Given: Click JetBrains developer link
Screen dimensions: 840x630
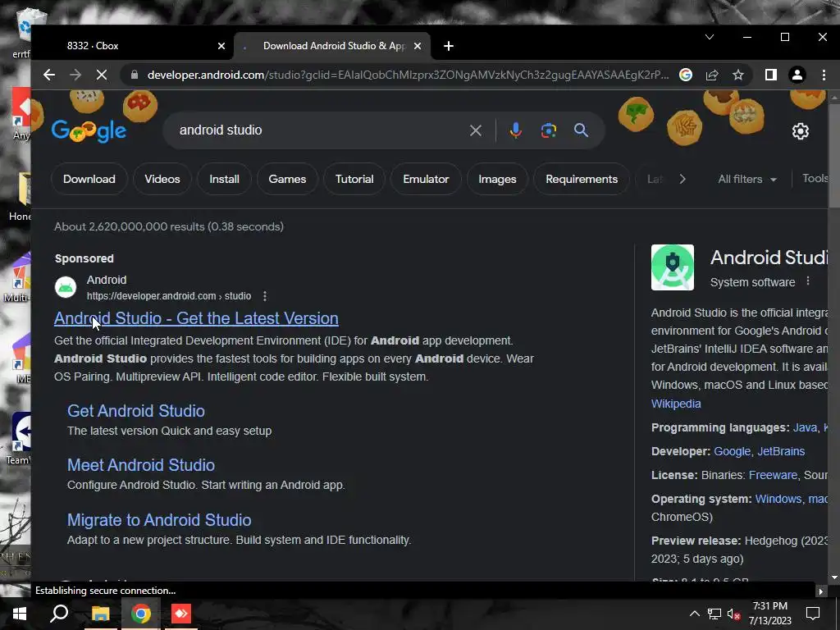Looking at the screenshot, I should [x=781, y=451].
